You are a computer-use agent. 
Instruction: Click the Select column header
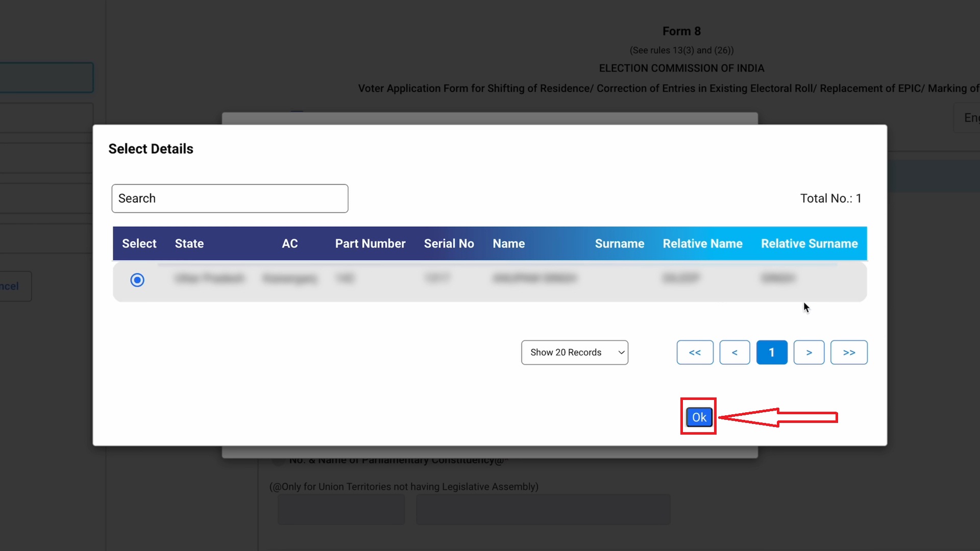[x=138, y=243]
